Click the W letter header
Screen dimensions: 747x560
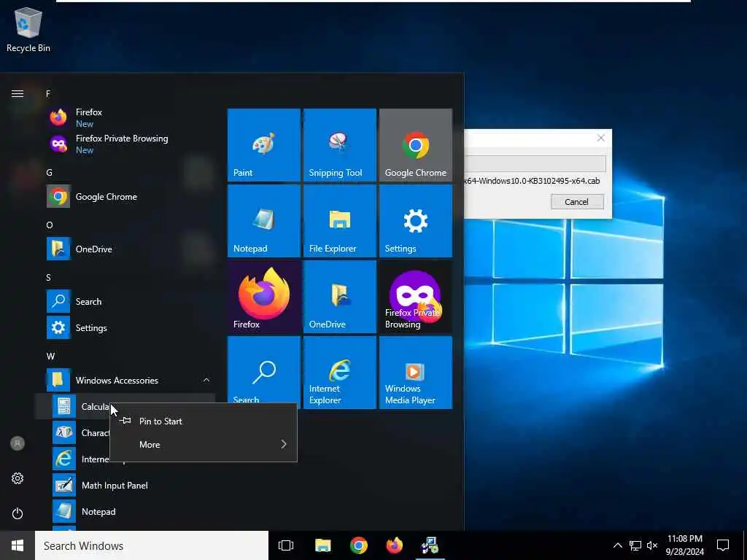coord(50,356)
